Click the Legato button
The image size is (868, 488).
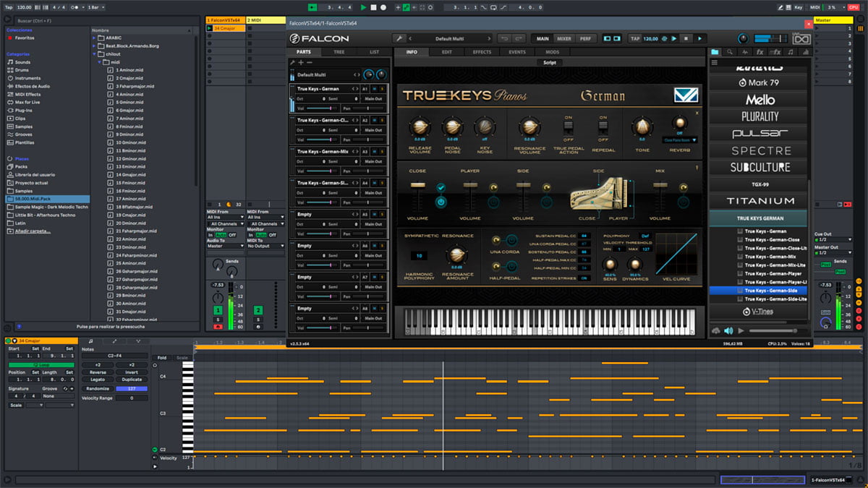[98, 380]
